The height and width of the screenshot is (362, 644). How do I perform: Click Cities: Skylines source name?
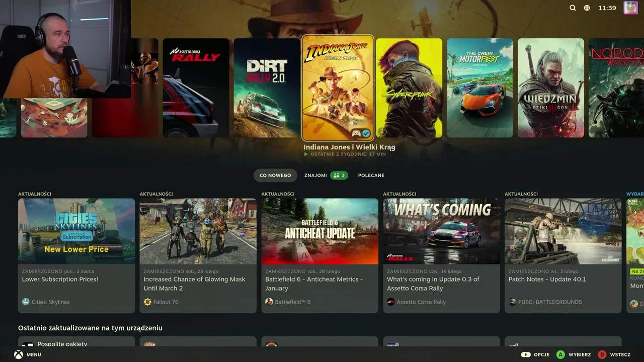pyautogui.click(x=51, y=302)
